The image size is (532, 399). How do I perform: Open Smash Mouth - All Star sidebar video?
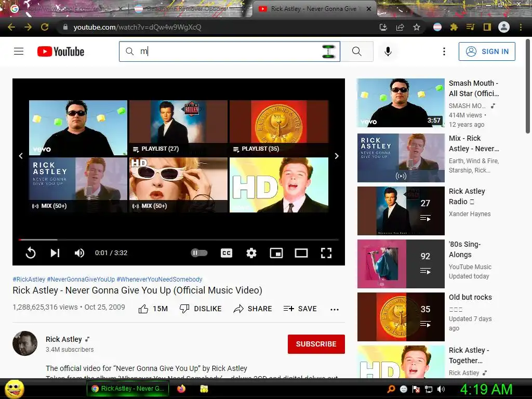pyautogui.click(x=401, y=103)
